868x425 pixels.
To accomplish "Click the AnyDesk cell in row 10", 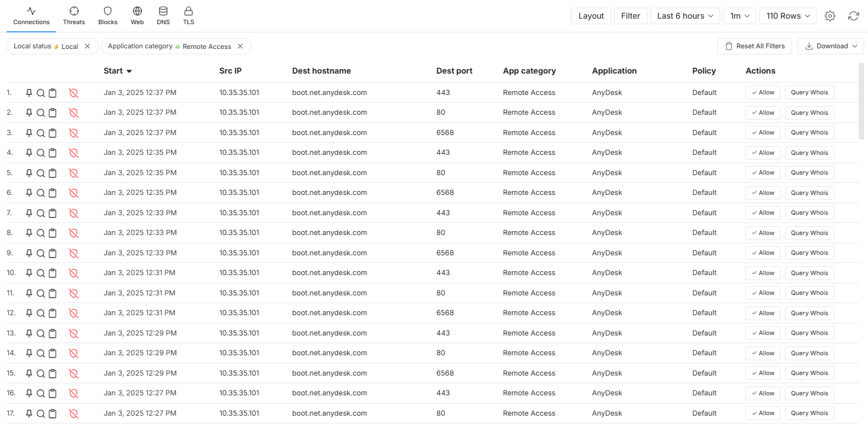I will pyautogui.click(x=607, y=272).
